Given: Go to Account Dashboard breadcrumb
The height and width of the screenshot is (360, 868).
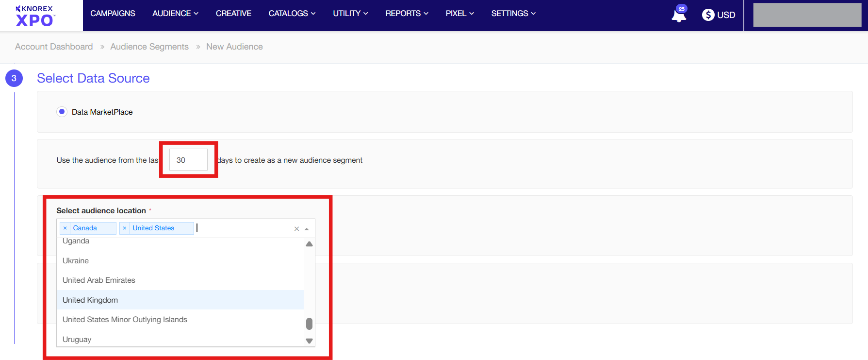Looking at the screenshot, I should (54, 47).
